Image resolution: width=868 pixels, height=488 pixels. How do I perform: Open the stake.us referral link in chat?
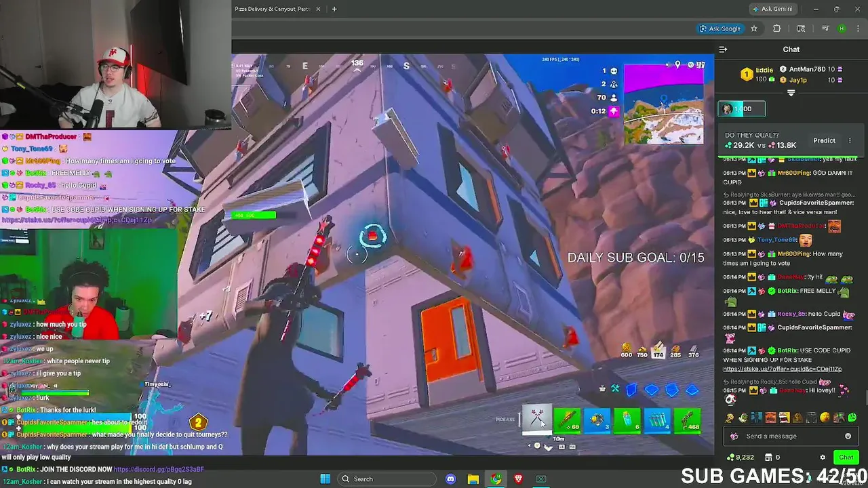(x=782, y=369)
